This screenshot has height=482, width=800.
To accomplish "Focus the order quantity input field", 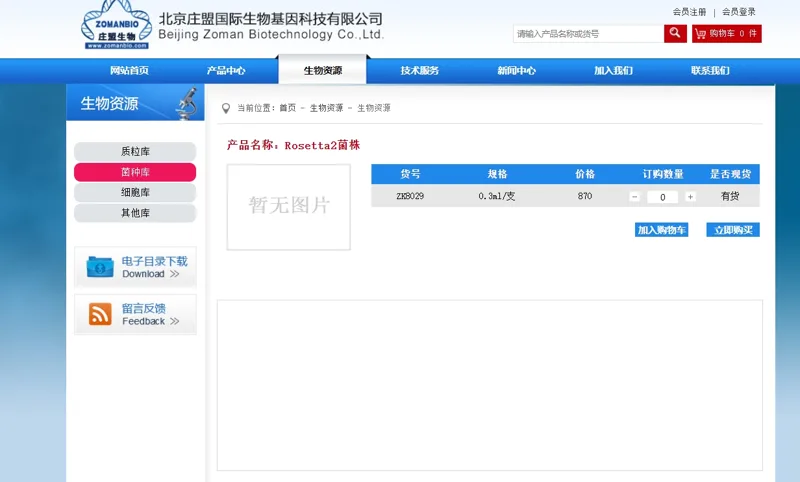I will coord(662,197).
